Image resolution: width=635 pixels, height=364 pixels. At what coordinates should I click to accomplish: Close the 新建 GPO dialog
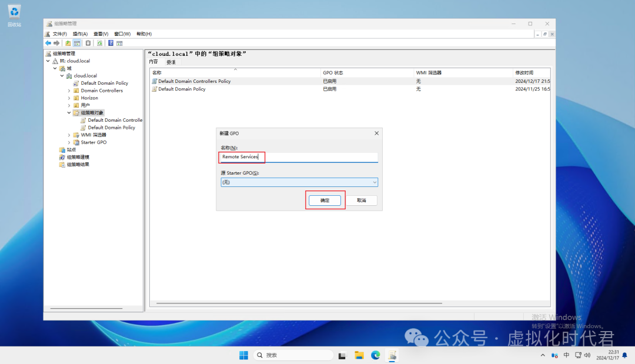[376, 133]
